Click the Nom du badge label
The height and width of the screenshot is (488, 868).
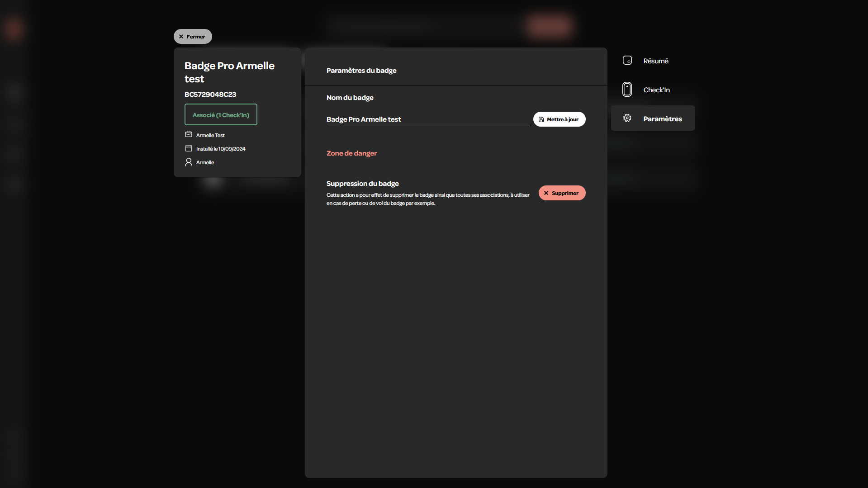(350, 98)
